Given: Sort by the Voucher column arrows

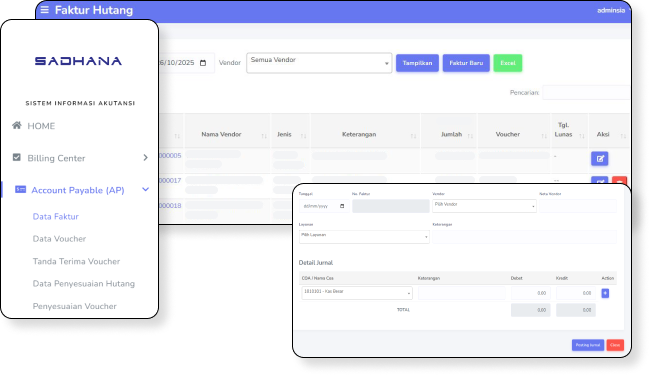Looking at the screenshot, I should (544, 136).
